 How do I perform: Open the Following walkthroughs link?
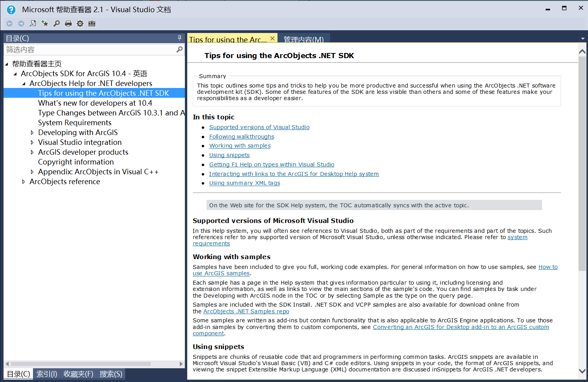pos(242,137)
